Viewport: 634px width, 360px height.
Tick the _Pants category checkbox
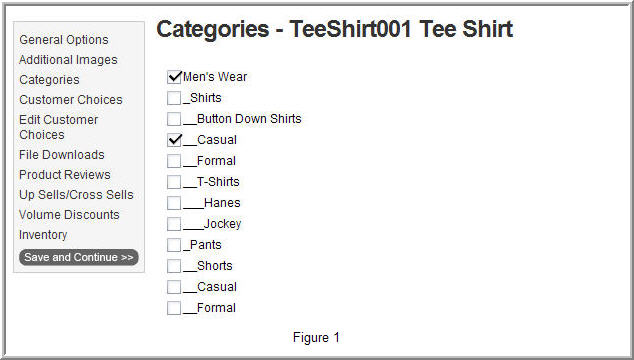[x=174, y=245]
